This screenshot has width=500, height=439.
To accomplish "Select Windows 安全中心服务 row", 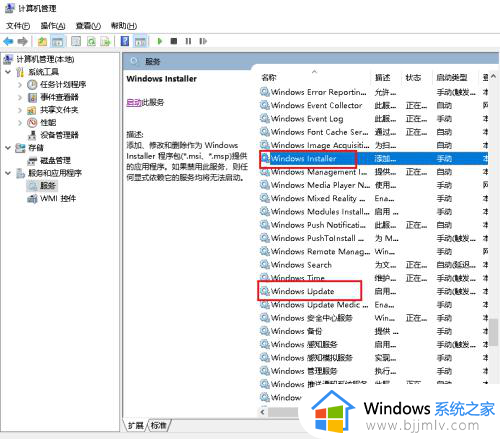I will coord(374,318).
